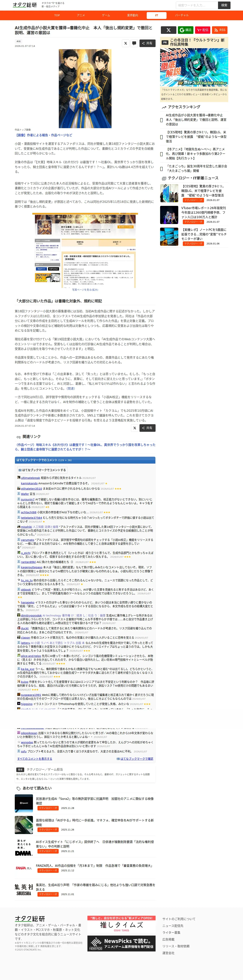Open footer 運営会社 link

tap(168, 953)
